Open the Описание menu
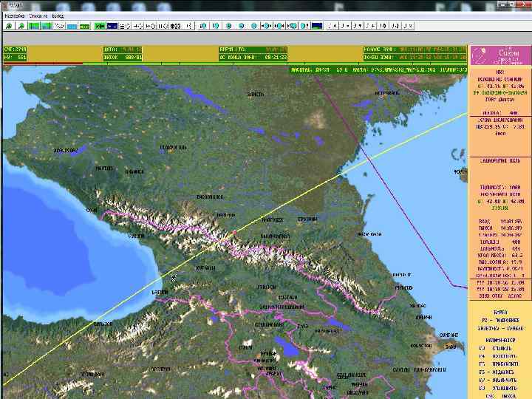 point(38,16)
